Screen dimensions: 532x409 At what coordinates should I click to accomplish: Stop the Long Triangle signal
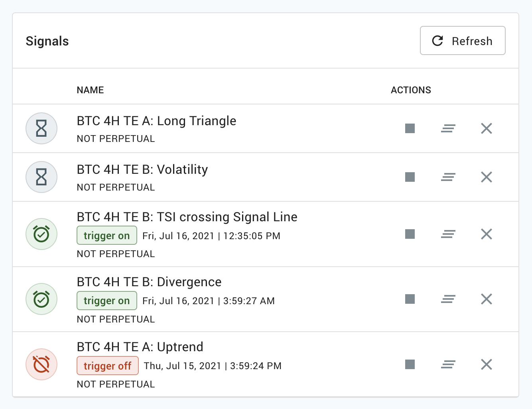(x=410, y=128)
